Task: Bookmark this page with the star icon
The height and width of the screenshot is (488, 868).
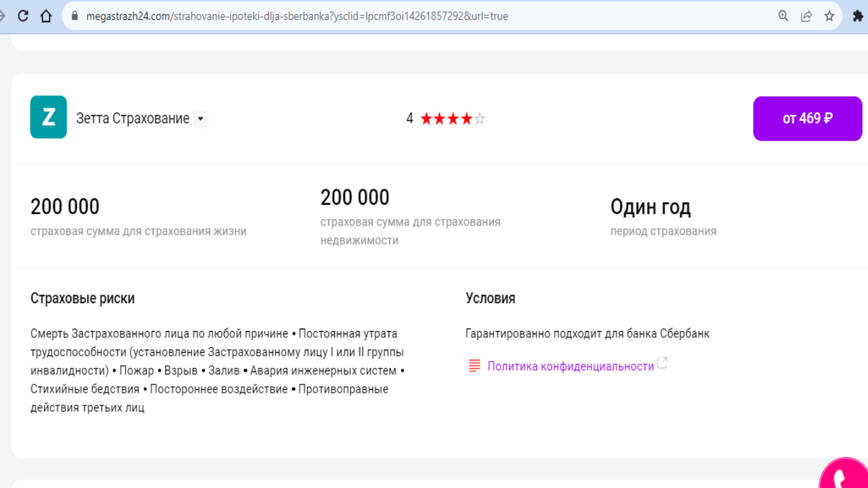Action: 829,17
